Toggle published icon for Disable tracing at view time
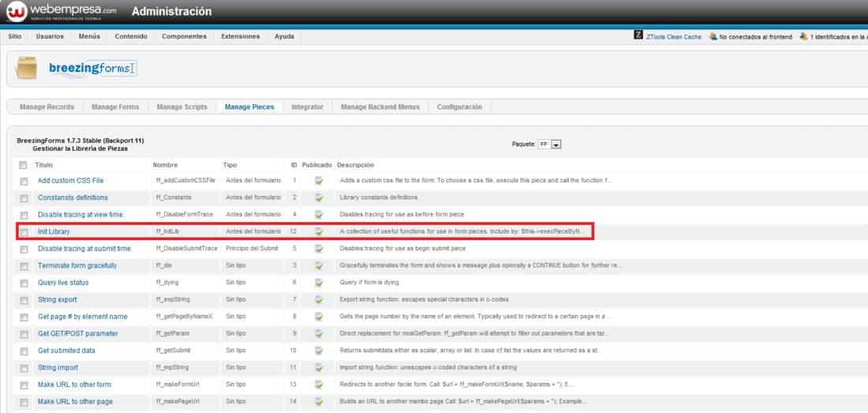The image size is (868, 413). pos(319,214)
